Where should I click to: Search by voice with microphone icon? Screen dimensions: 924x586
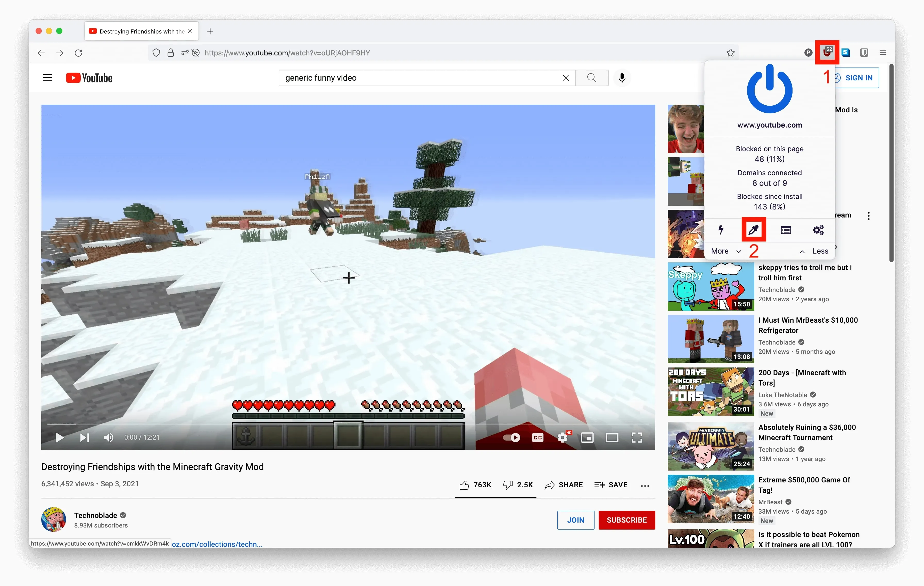(x=622, y=78)
